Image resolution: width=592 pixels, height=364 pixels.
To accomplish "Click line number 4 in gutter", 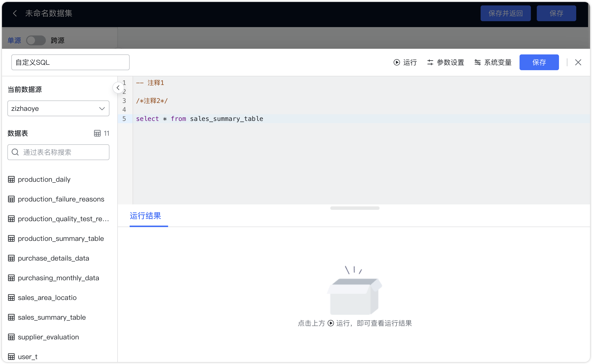I will 124,110.
